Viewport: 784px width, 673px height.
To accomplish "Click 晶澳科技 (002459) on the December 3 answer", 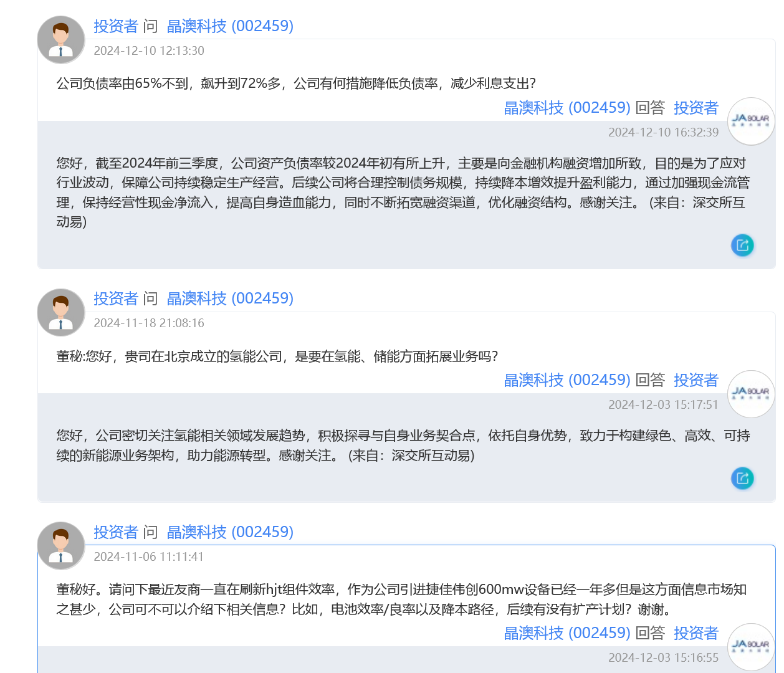I will (567, 379).
